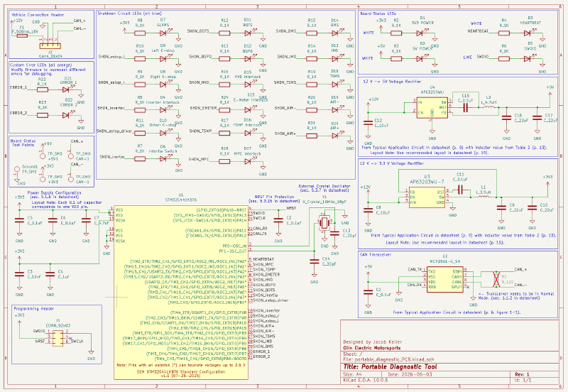Click the "Custom Error LEDs (all orange)" title

[41, 65]
